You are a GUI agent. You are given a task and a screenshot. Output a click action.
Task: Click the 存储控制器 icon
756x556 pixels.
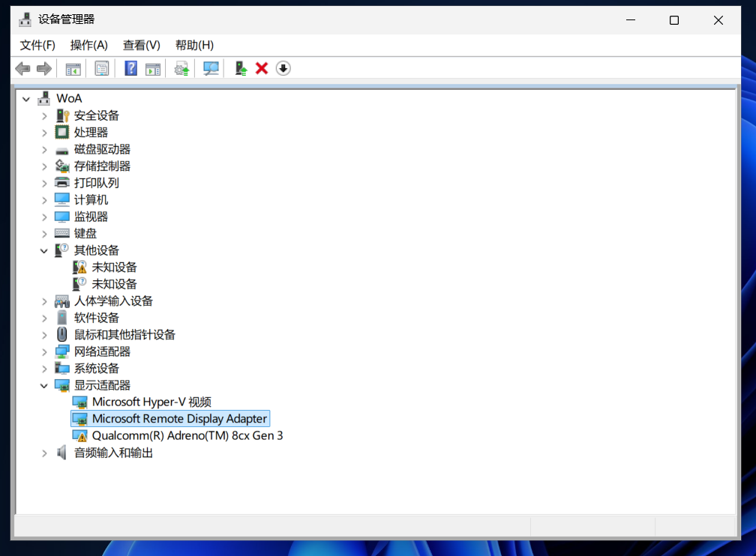(62, 166)
